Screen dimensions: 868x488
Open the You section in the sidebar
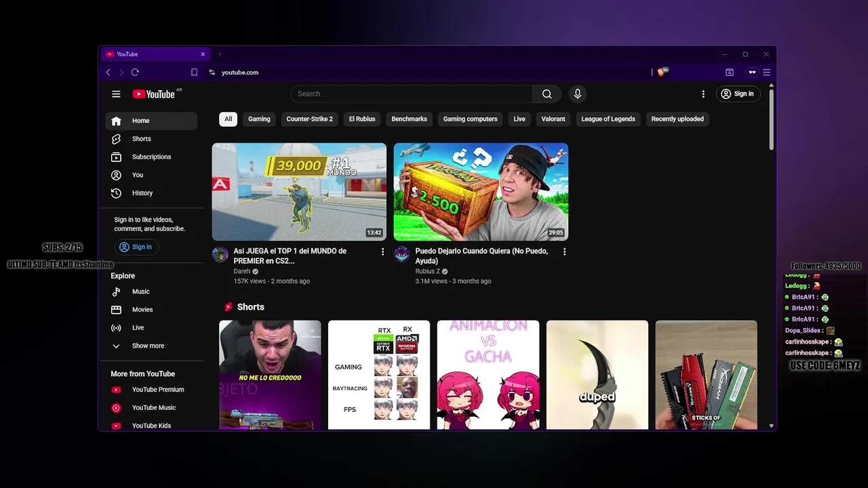click(151, 175)
